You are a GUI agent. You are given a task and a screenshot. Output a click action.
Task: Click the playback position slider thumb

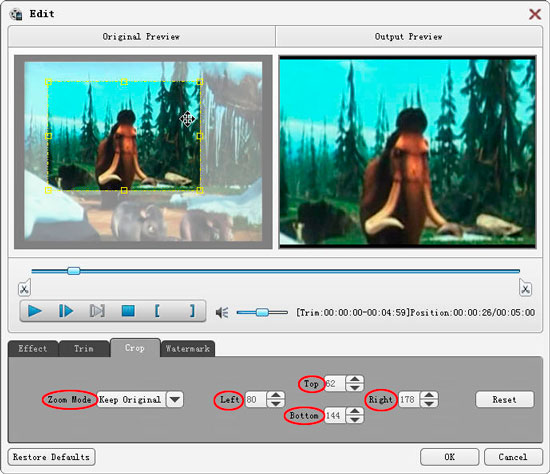(73, 271)
